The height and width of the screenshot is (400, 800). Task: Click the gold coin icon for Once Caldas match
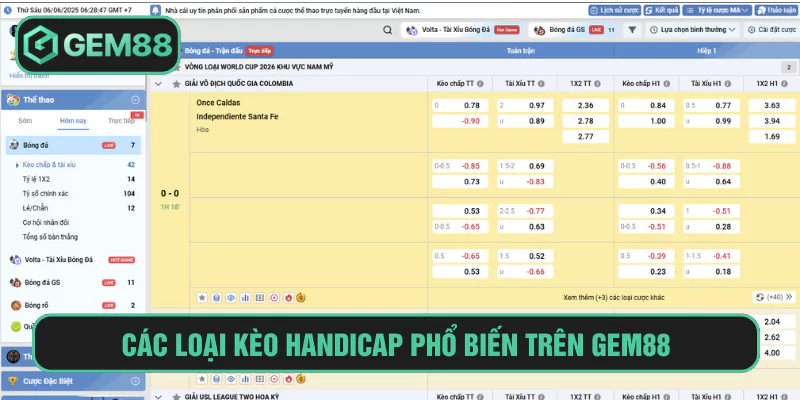tap(301, 297)
